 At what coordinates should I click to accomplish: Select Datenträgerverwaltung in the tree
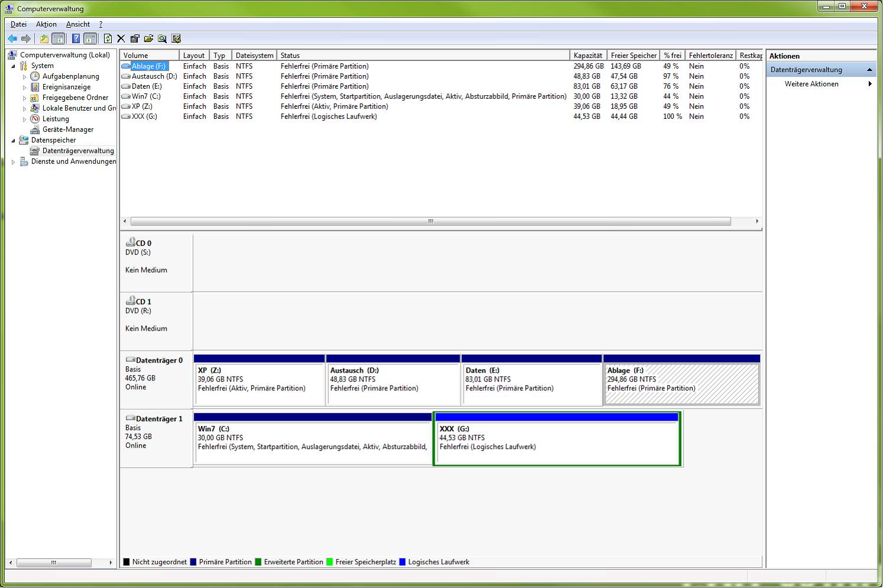[x=78, y=151]
